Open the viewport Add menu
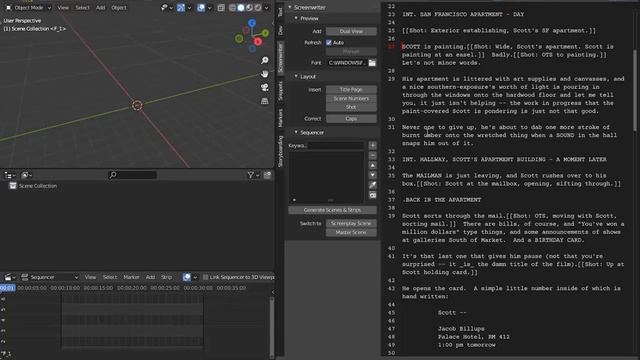 pos(100,7)
